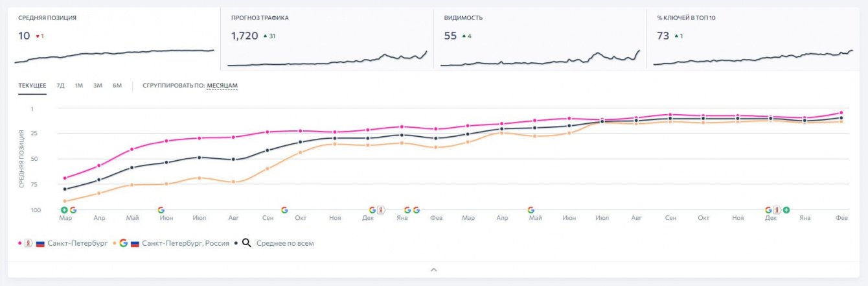Click the Google update marker near Сен

point(284,210)
